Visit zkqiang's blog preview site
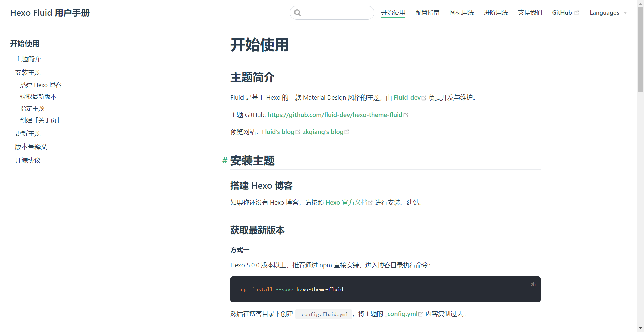The image size is (644, 332). 323,131
